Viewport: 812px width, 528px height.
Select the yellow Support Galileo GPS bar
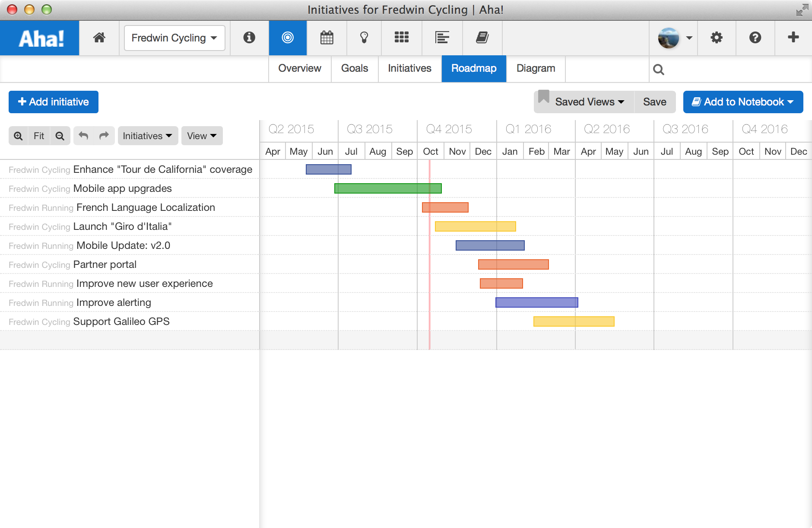click(574, 321)
